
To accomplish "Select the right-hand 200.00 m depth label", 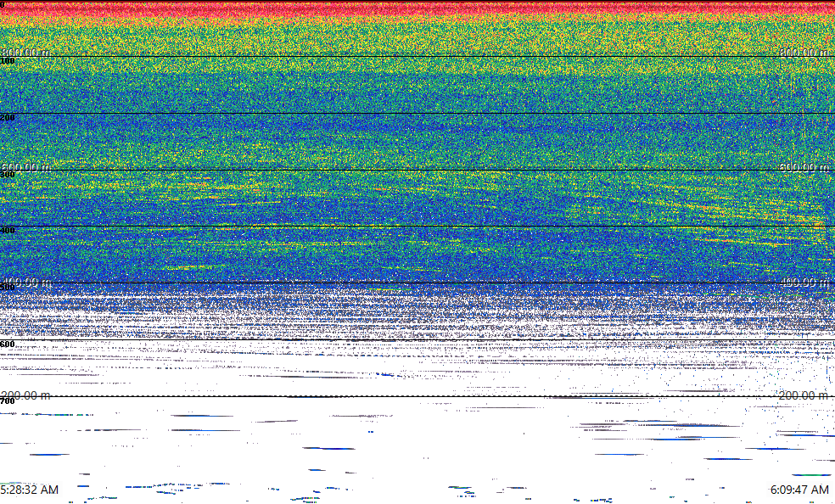I will 804,395.
